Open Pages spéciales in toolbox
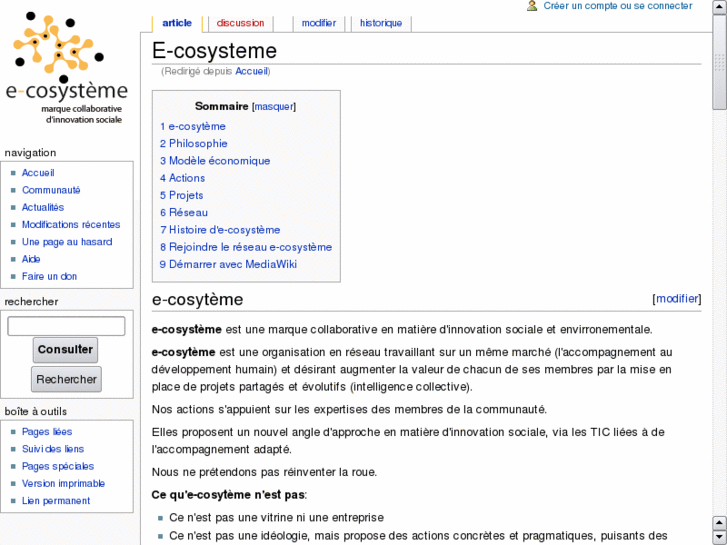The width and height of the screenshot is (727, 545). click(58, 466)
